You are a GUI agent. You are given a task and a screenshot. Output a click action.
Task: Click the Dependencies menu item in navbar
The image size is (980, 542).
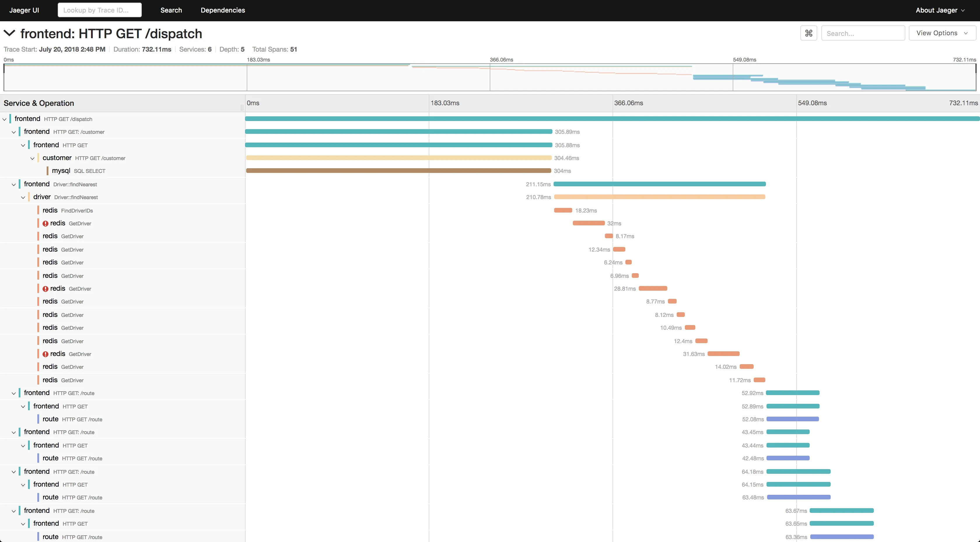pyautogui.click(x=222, y=10)
